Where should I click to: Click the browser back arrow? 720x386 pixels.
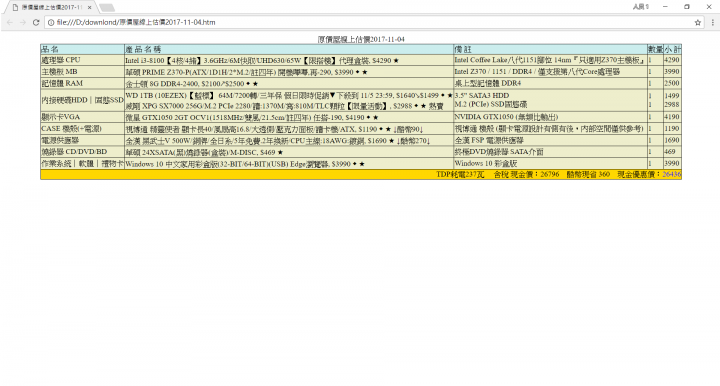point(10,22)
